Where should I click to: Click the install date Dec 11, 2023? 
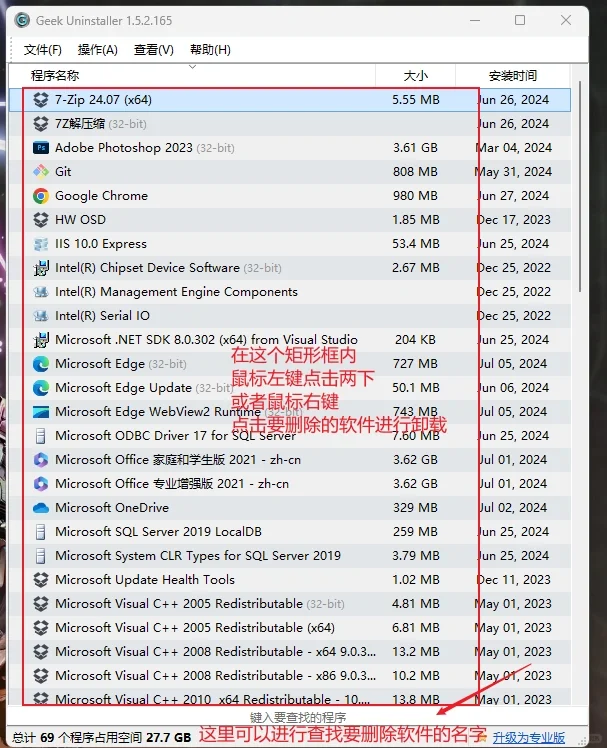coord(513,580)
